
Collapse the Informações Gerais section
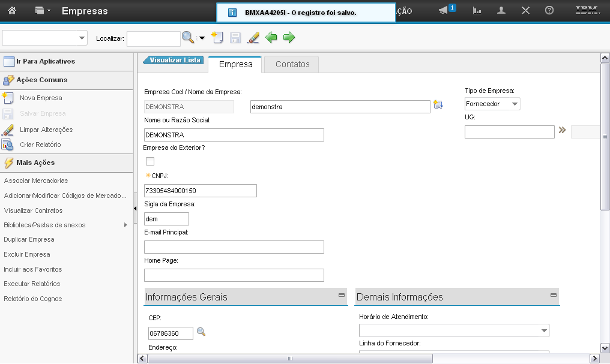click(342, 296)
